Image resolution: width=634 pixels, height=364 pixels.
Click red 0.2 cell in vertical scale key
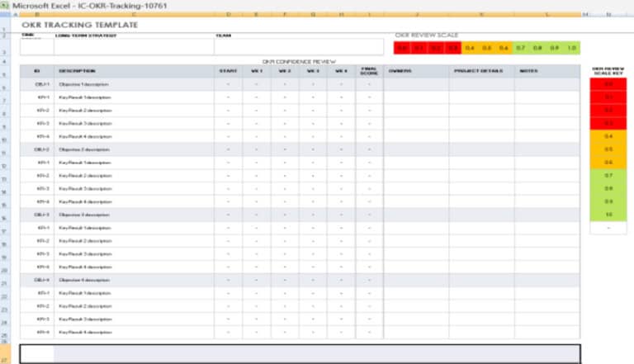pyautogui.click(x=608, y=111)
